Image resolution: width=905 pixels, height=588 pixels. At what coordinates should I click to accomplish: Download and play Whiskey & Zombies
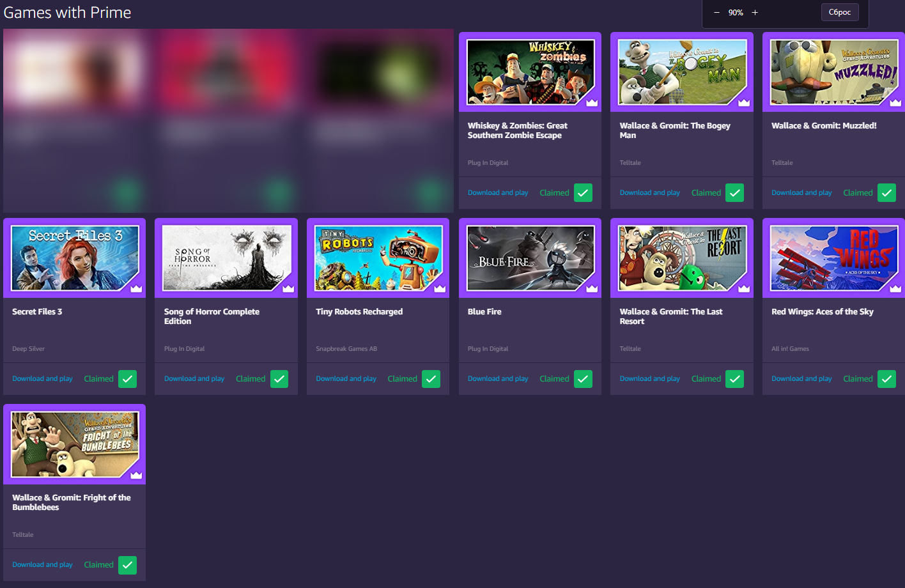coord(498,193)
